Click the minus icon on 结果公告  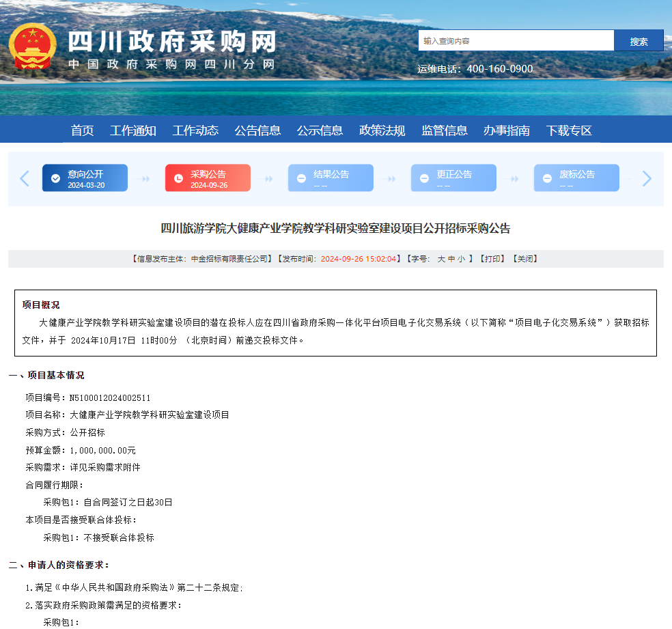click(x=302, y=178)
